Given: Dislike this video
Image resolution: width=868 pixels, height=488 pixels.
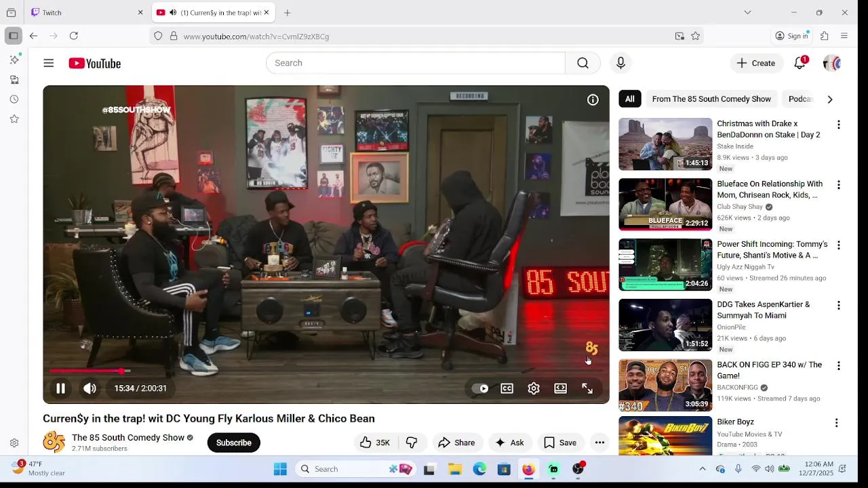Looking at the screenshot, I should (412, 443).
